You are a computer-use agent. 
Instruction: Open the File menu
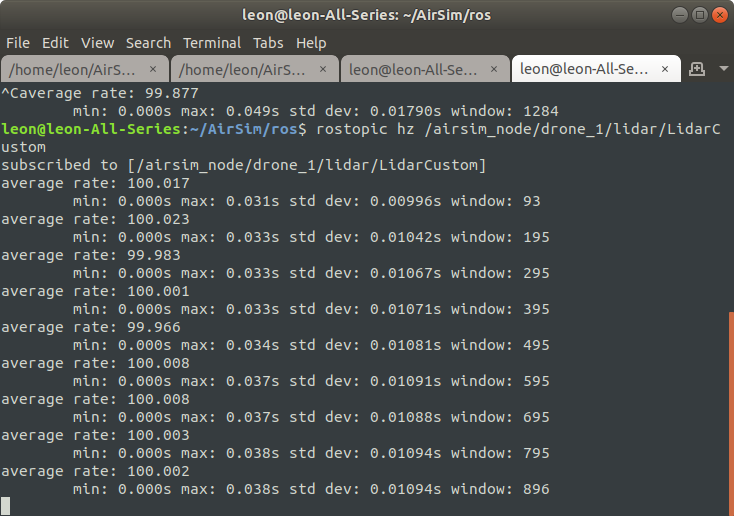tap(18, 43)
